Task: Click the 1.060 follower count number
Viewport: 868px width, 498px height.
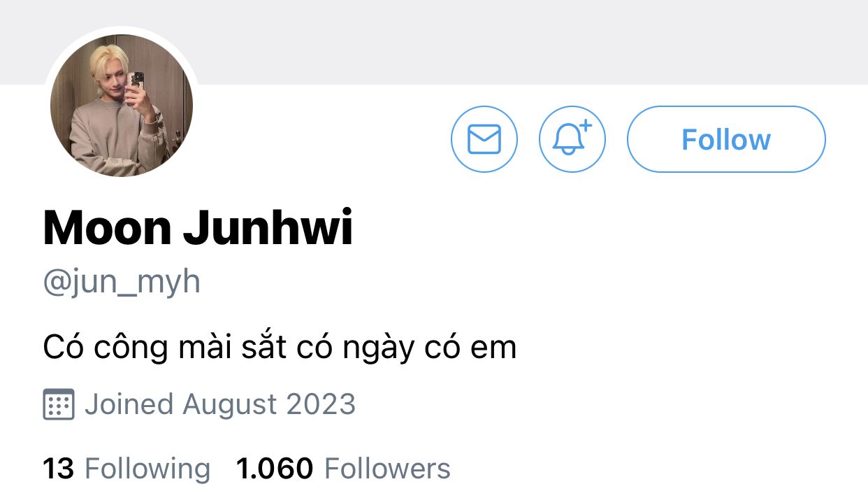Action: (275, 469)
